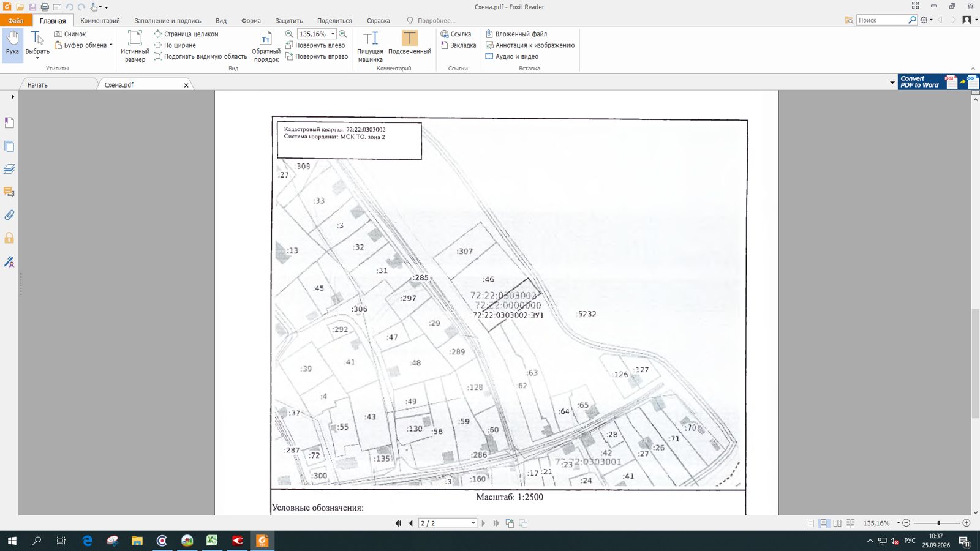Select the Hand (Рука) tool
980x551 pixels.
[12, 45]
